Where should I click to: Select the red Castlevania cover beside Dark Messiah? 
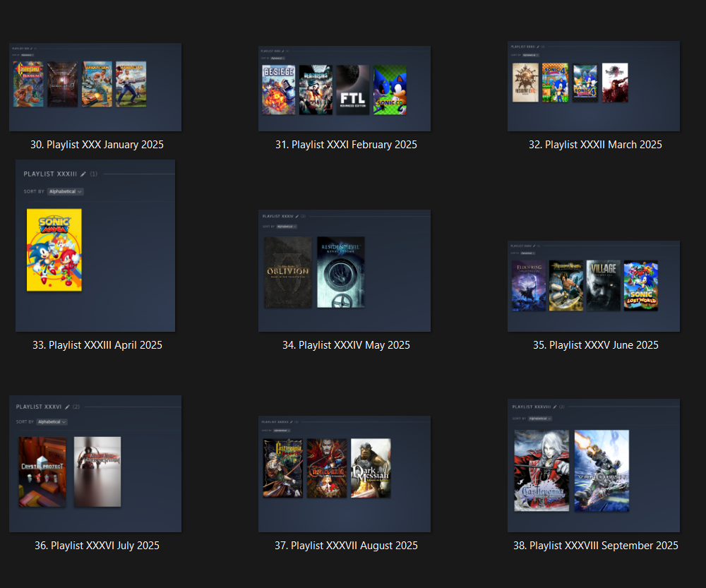point(327,468)
